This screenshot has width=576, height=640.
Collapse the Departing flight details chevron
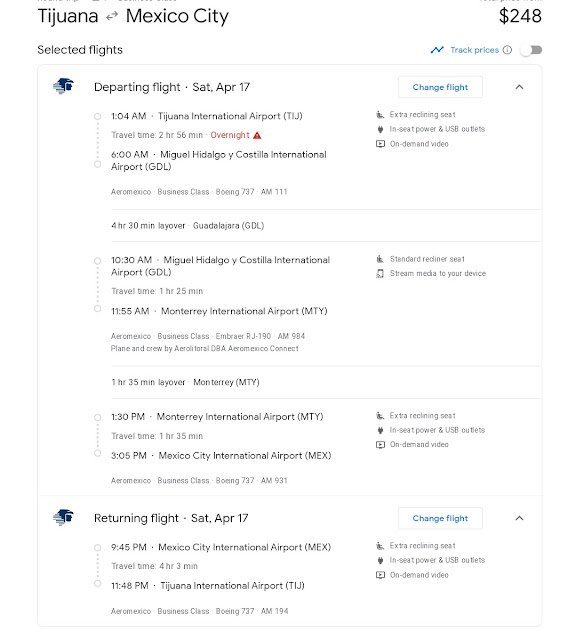coord(519,87)
